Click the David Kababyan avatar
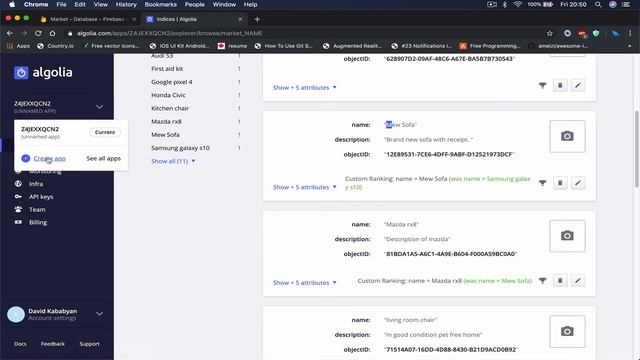Viewport: 640px width, 360px height. (16, 314)
